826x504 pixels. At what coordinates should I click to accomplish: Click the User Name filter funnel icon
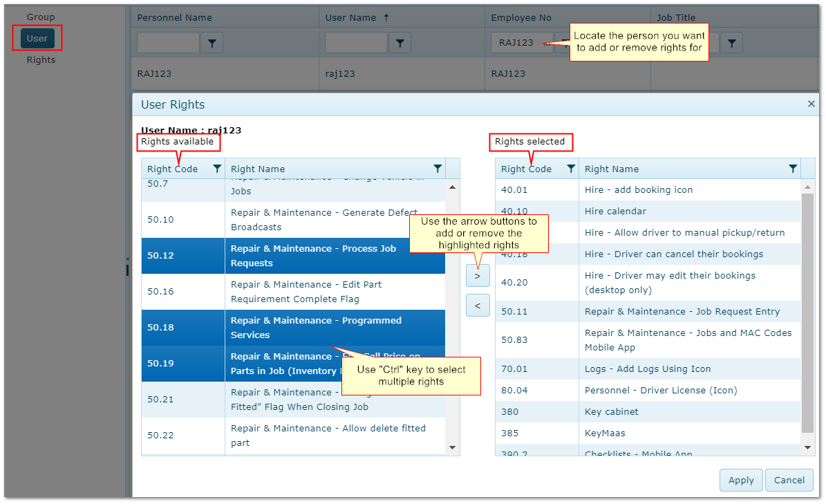400,44
